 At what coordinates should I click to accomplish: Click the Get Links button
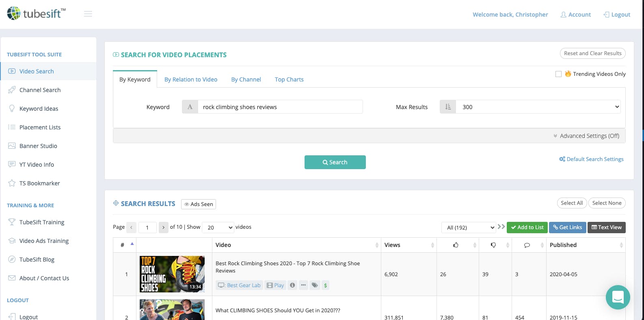click(568, 228)
